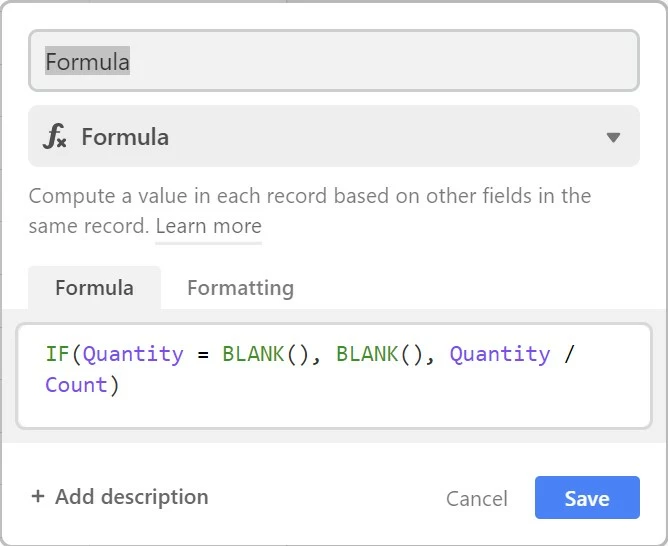Click the first Quantity field reference
This screenshot has width=668, height=546.
134,354
